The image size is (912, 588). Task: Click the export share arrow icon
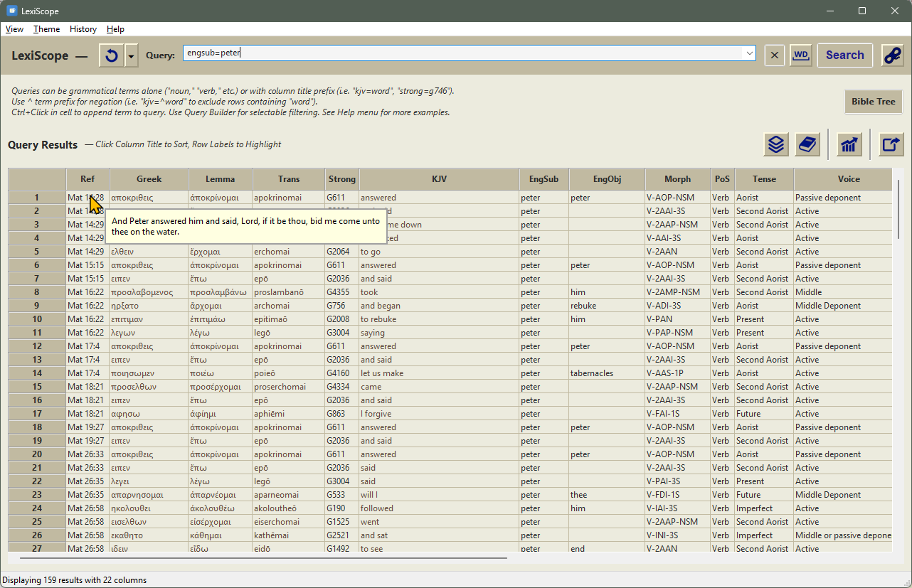coord(890,144)
